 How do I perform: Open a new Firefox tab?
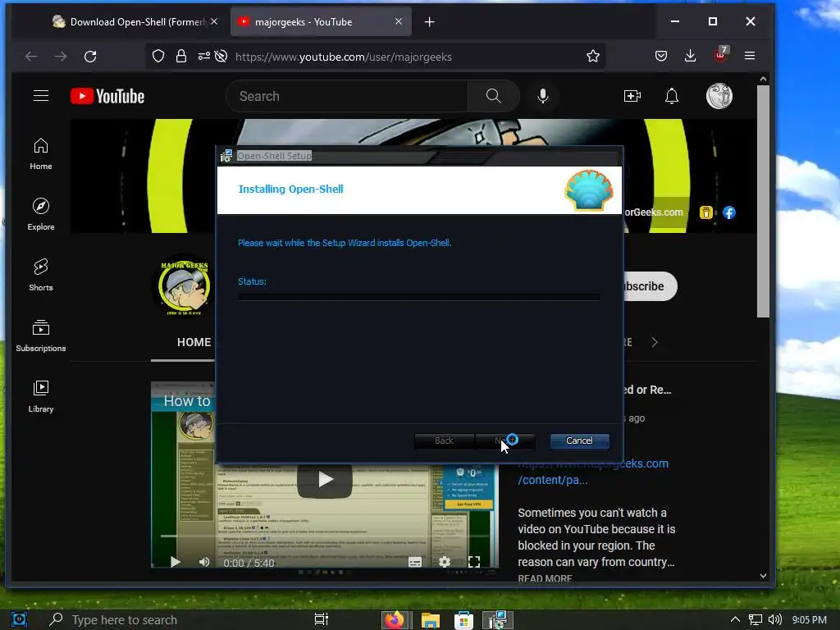[x=429, y=22]
